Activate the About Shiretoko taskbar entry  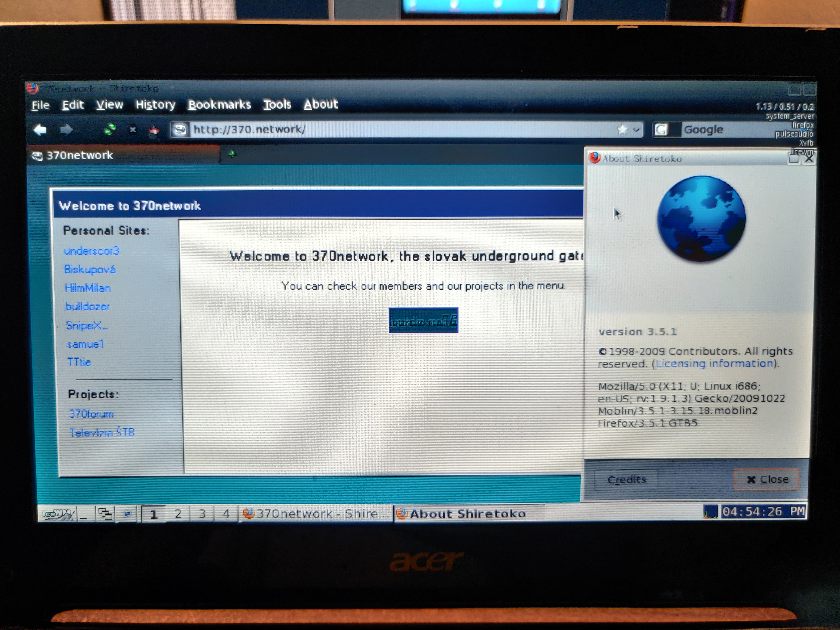(x=469, y=513)
